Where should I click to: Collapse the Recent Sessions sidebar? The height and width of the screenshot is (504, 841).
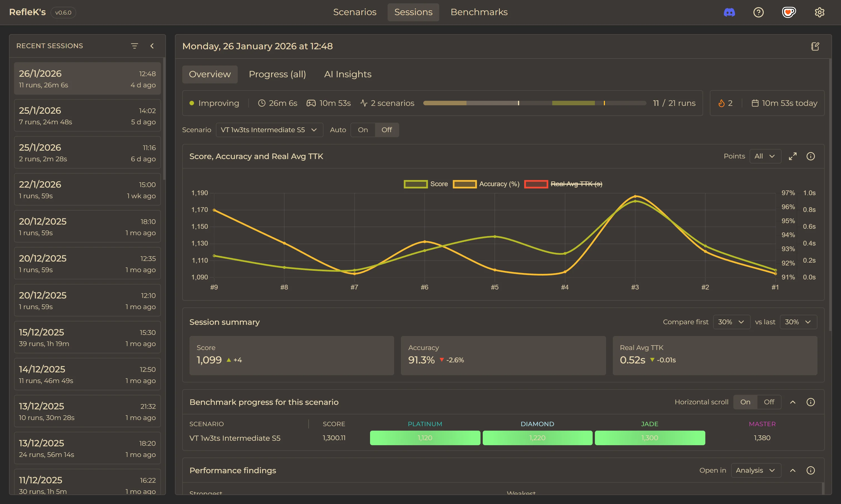(152, 46)
